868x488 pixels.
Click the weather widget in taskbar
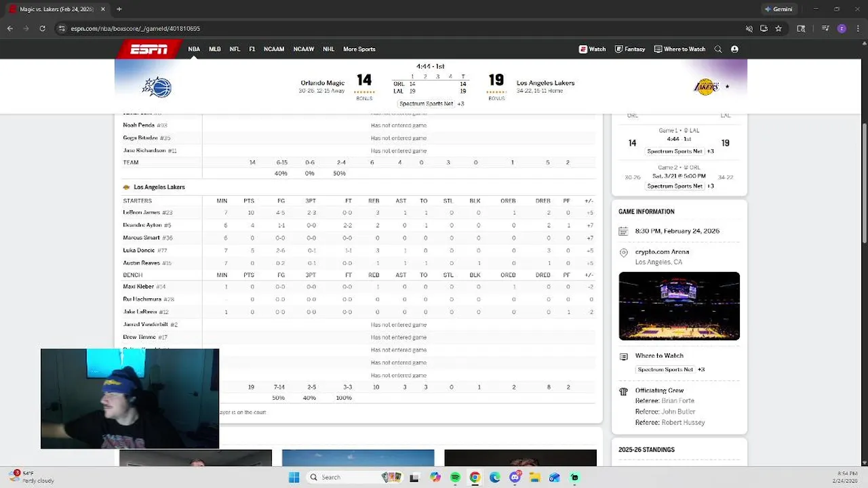(x=31, y=476)
